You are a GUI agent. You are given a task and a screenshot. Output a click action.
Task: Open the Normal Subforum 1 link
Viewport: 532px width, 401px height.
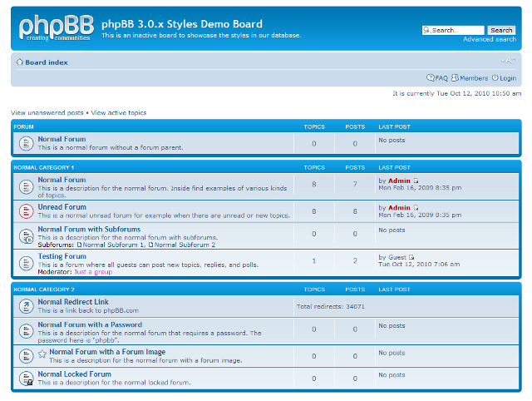pos(114,245)
